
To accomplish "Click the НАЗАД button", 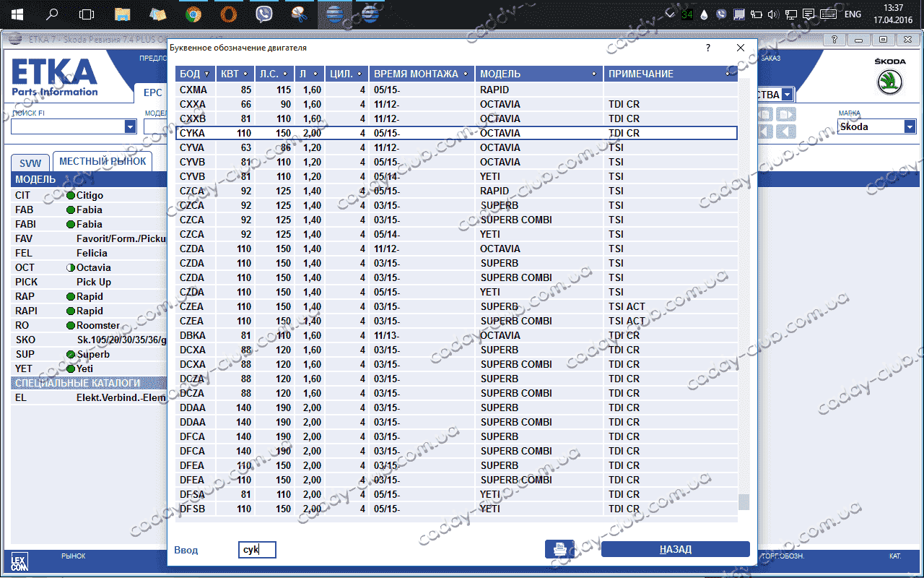I will point(675,550).
